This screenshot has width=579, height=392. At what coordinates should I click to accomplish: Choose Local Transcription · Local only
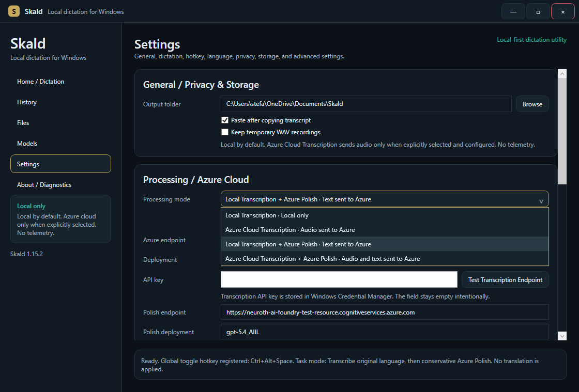[385, 215]
